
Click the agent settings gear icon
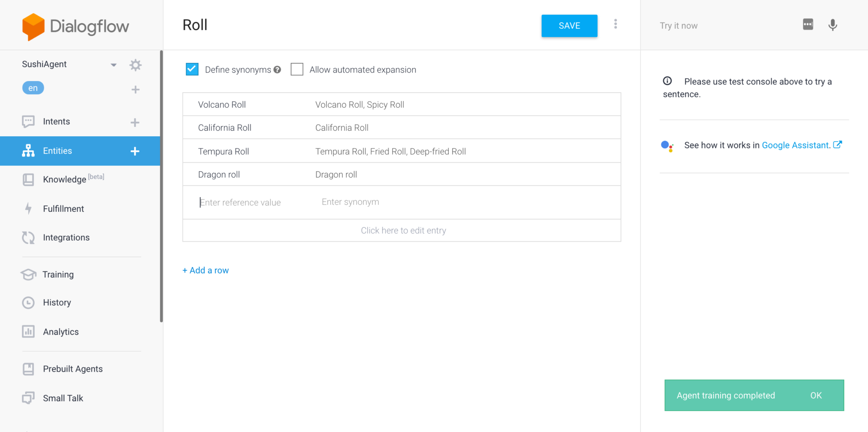click(x=135, y=65)
